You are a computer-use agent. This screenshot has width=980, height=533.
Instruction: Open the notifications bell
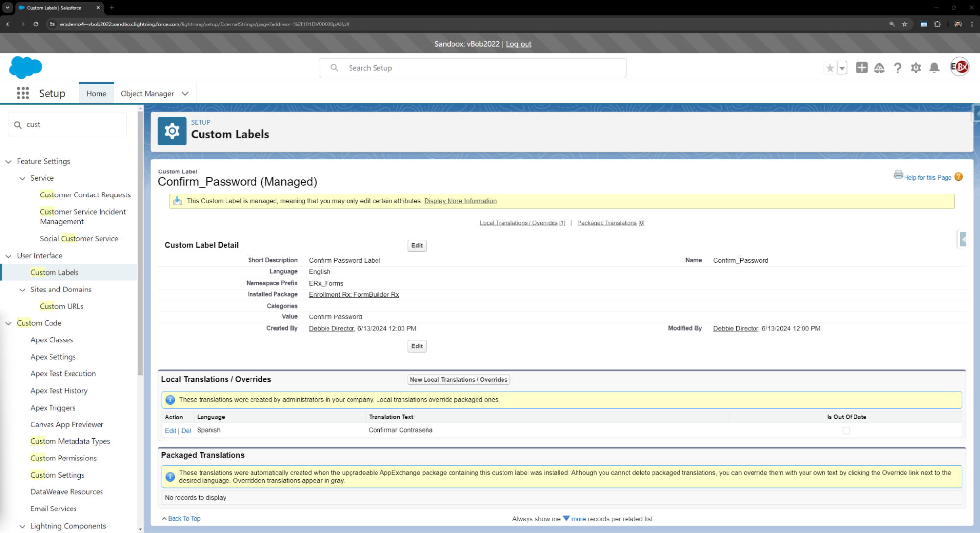(934, 68)
